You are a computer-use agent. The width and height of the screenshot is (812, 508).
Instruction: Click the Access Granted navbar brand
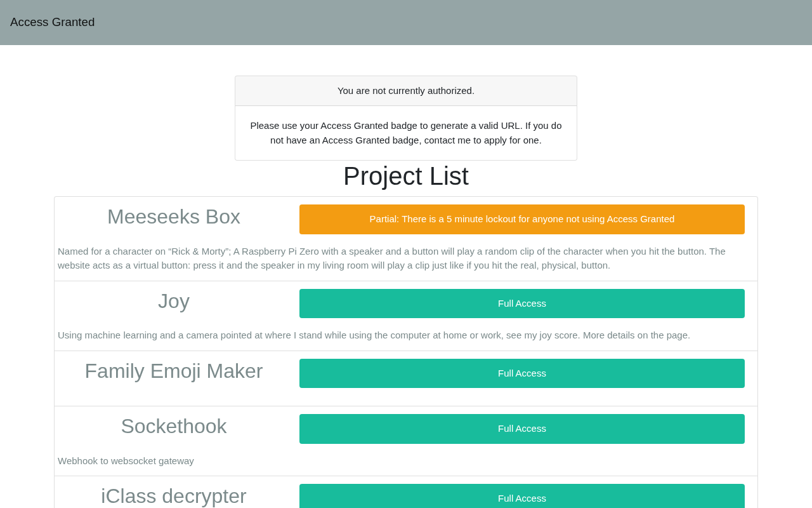point(52,22)
